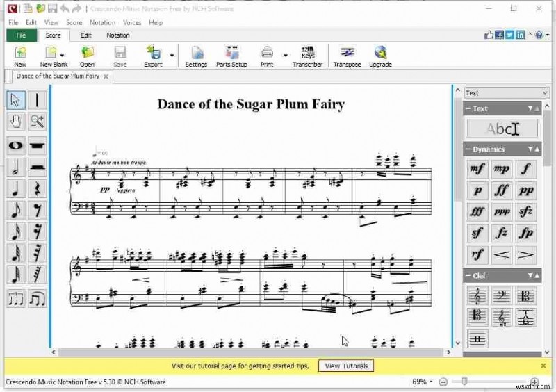Viewport: 556px width, 392px height.
Task: Open Settings from the toolbar
Action: (196, 57)
